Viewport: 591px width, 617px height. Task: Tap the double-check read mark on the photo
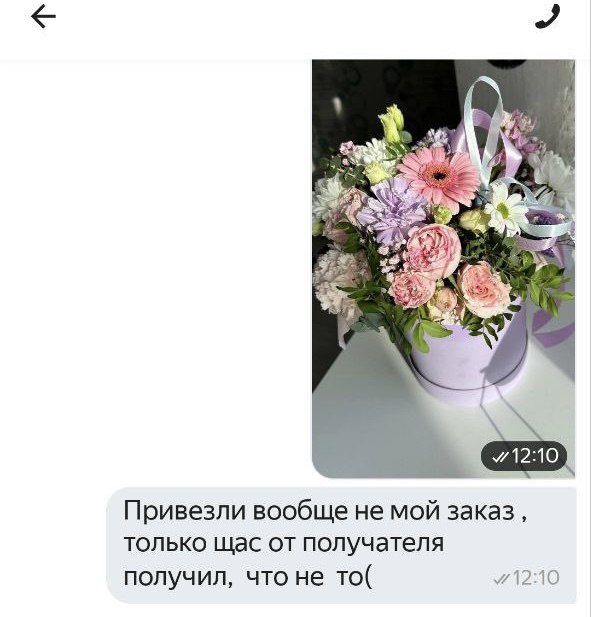click(501, 456)
